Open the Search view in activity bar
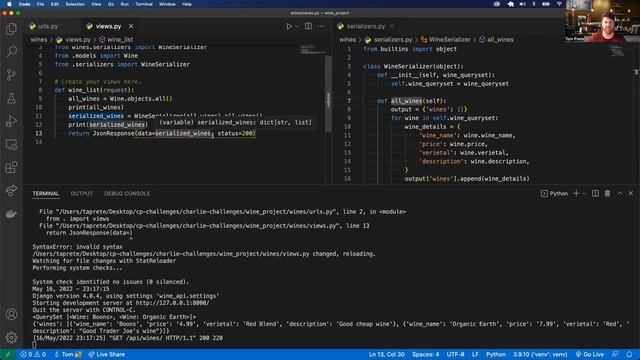 pyautogui.click(x=11, y=51)
